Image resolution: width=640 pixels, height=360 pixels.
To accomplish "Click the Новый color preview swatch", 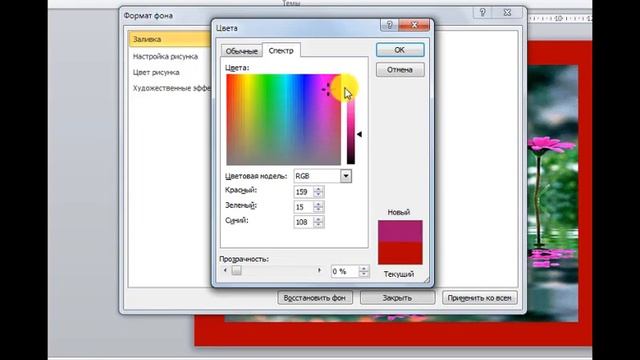I will [400, 231].
